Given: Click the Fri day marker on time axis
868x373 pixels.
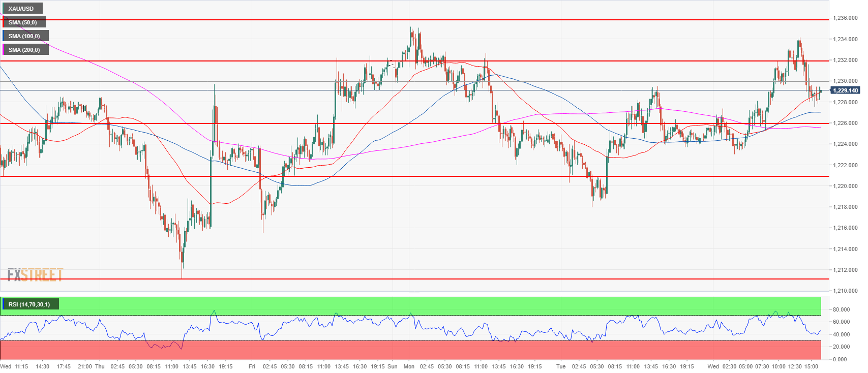Looking at the screenshot, I should (x=252, y=366).
